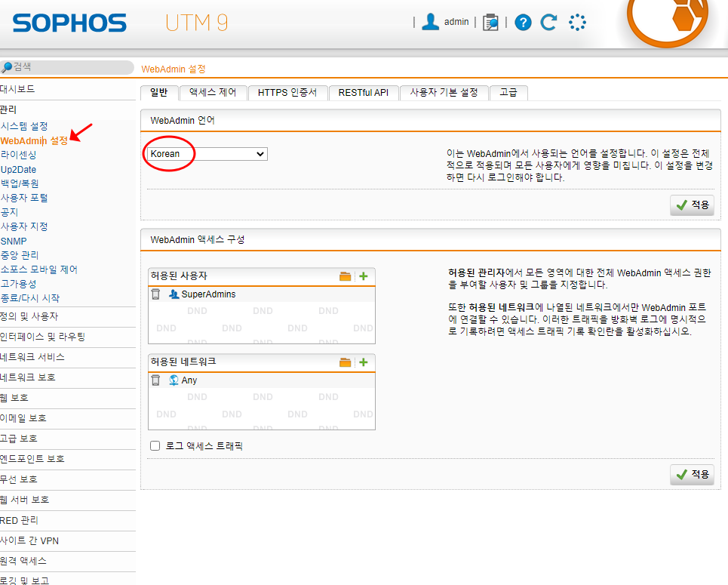This screenshot has height=585, width=728.
Task: Open online help question mark icon
Action: [523, 23]
